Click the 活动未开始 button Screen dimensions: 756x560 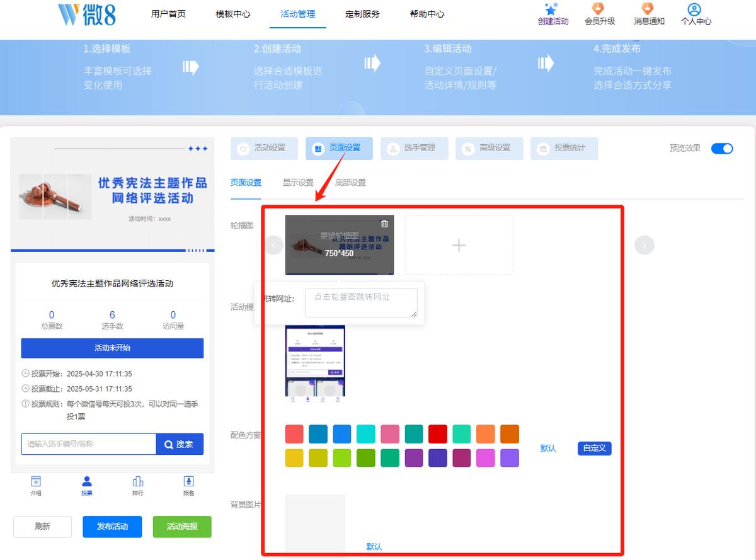[x=112, y=348]
